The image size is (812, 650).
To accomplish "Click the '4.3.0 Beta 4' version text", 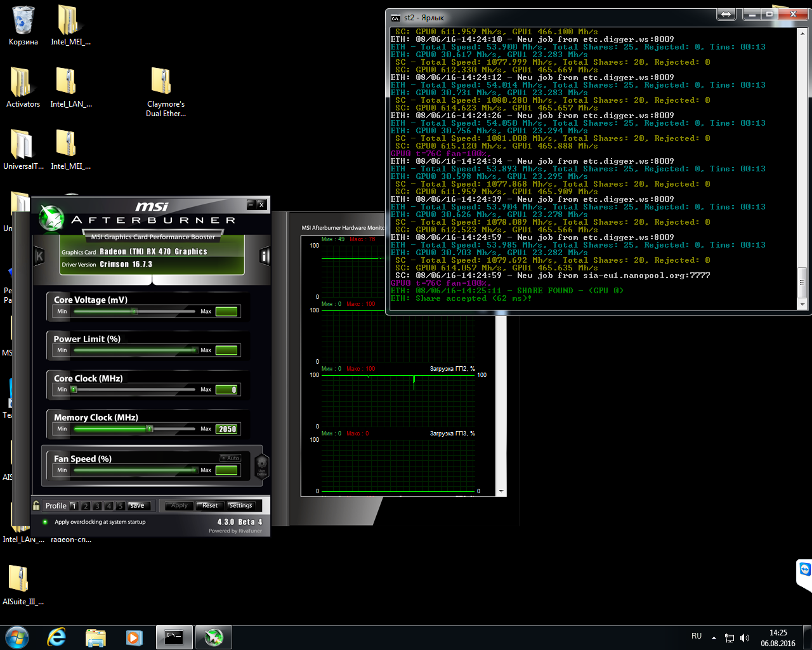I will point(240,522).
